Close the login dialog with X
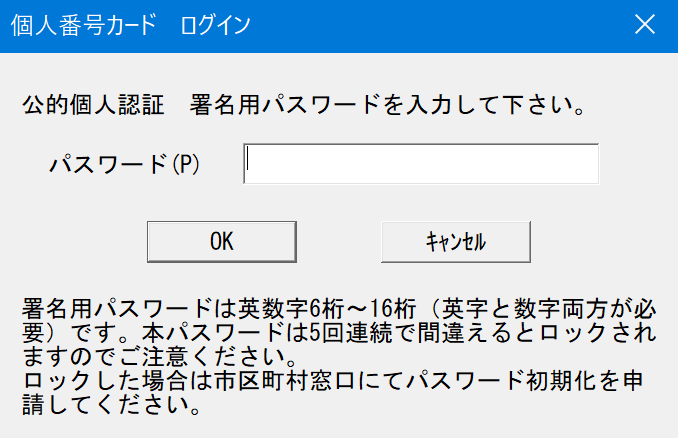 pyautogui.click(x=648, y=26)
